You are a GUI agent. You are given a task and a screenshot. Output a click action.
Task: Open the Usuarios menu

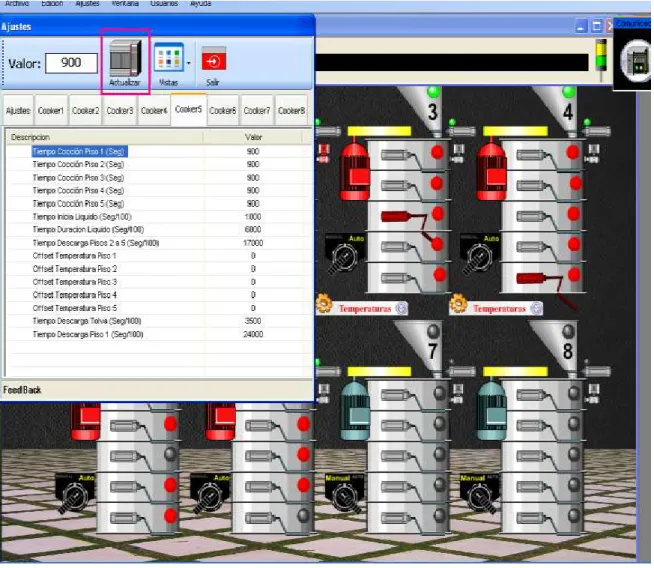click(164, 3)
